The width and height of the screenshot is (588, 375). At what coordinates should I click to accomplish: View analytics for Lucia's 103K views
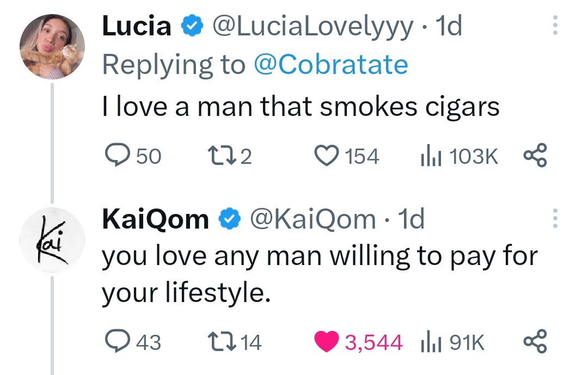pos(459,156)
